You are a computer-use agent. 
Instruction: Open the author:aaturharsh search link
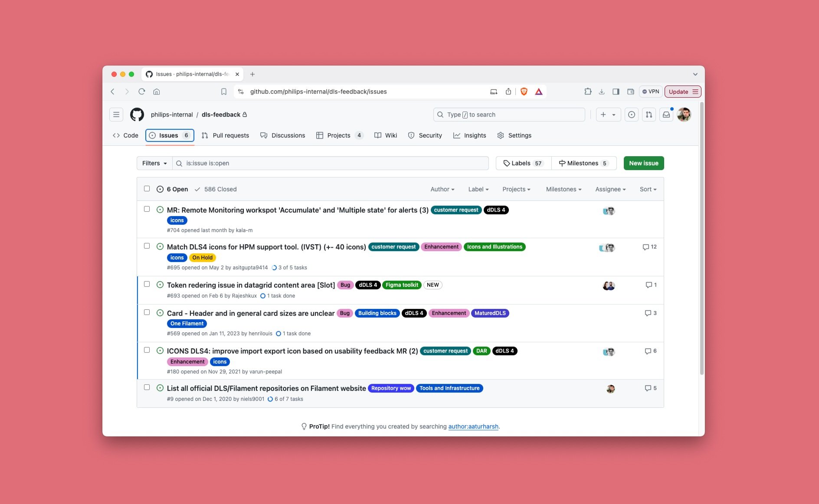coord(473,426)
